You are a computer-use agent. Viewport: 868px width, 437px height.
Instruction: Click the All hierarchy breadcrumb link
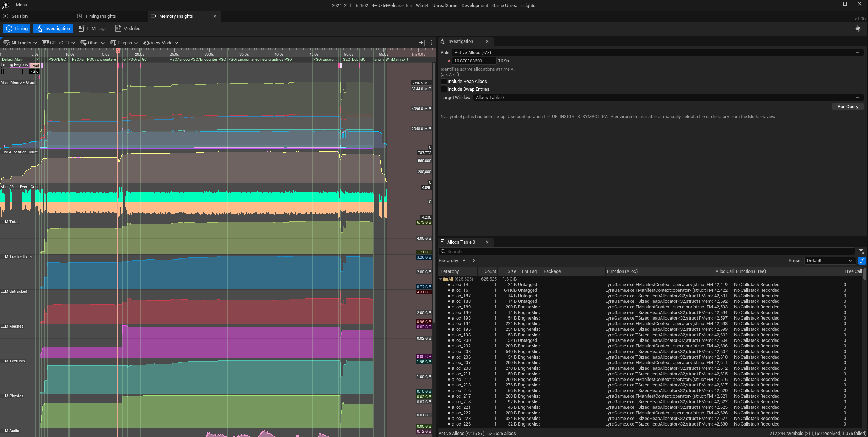[x=465, y=261]
